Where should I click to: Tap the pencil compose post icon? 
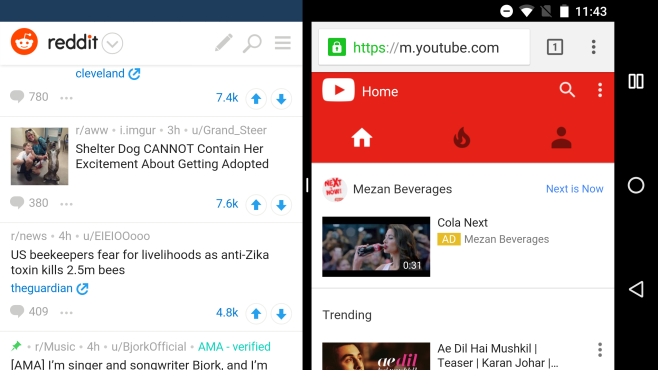[x=224, y=43]
